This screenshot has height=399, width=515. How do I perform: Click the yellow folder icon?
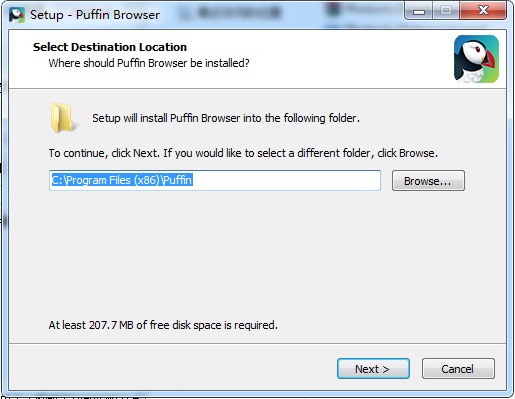63,118
